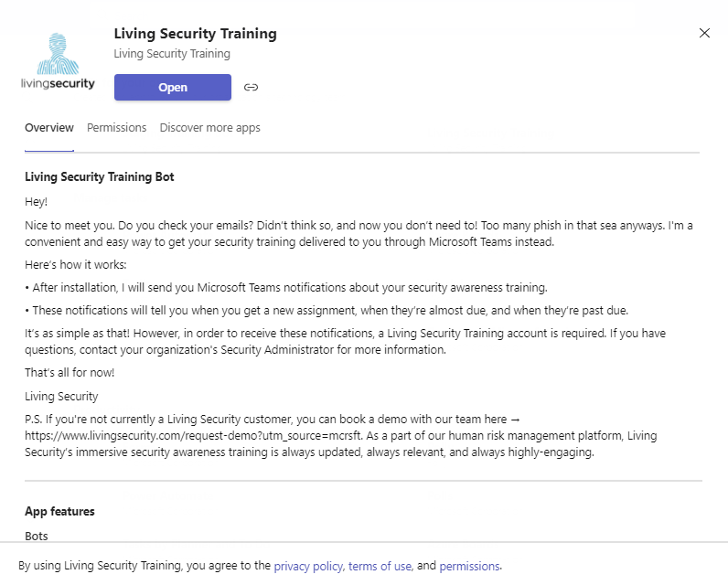Click the Living Security Training Bot heading
This screenshot has height=585, width=728.
pos(100,176)
